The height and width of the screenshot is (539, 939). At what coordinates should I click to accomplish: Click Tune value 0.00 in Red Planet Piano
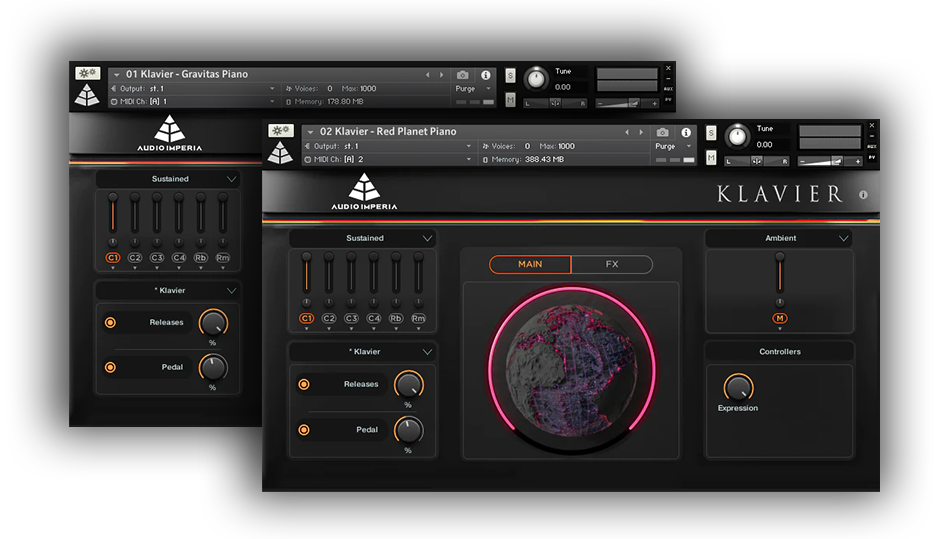pos(764,145)
